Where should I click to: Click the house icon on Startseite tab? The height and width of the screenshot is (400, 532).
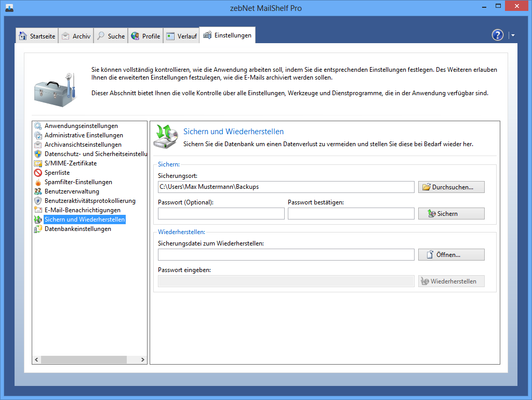tap(23, 36)
